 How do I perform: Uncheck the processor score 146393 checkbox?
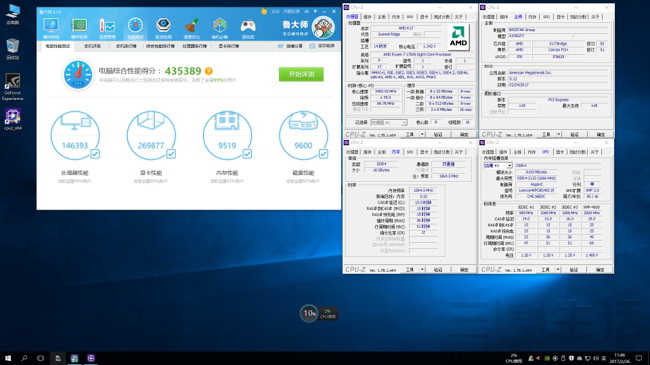[95, 154]
